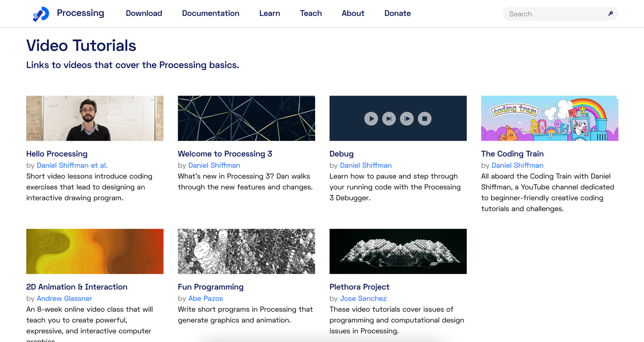Image resolution: width=644 pixels, height=342 pixels.
Task: Go to the Learn page
Action: pos(269,14)
